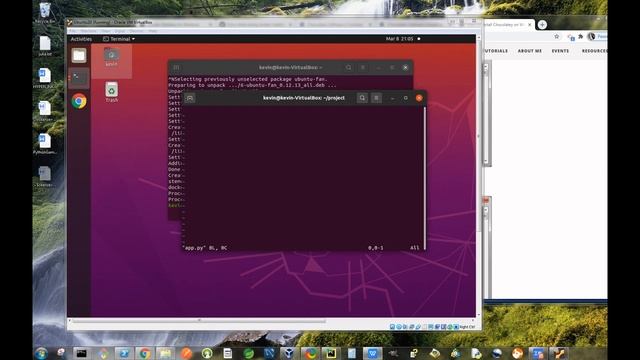640x360 pixels.
Task: Open the File menu in VirtualBox
Action: click(73, 31)
